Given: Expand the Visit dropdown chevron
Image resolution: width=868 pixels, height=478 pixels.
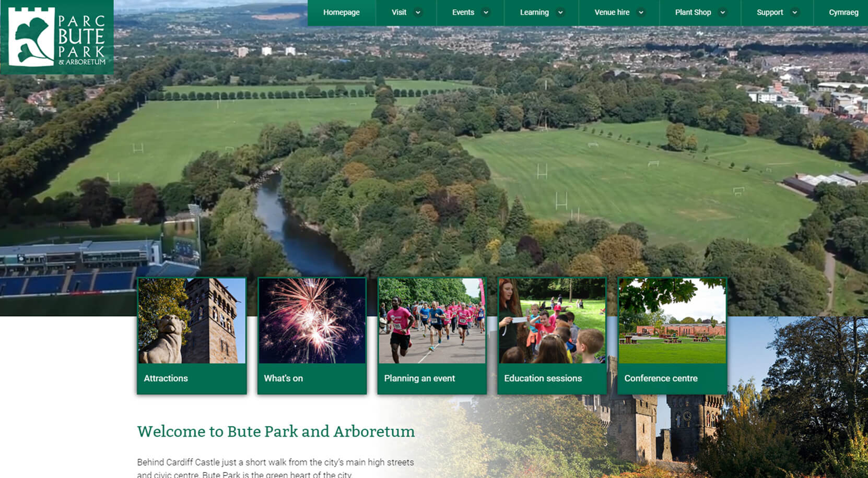Looking at the screenshot, I should point(418,13).
